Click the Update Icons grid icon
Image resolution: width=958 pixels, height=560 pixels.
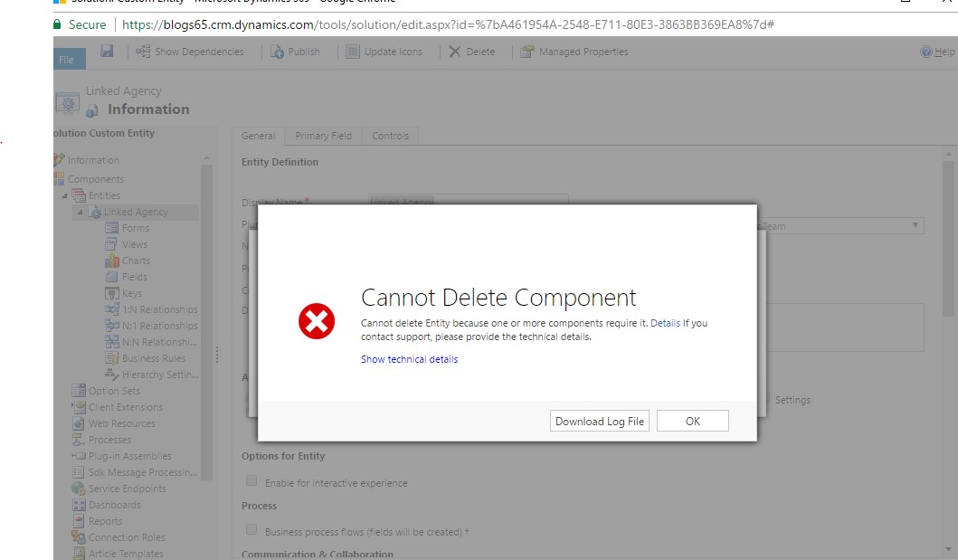[353, 52]
